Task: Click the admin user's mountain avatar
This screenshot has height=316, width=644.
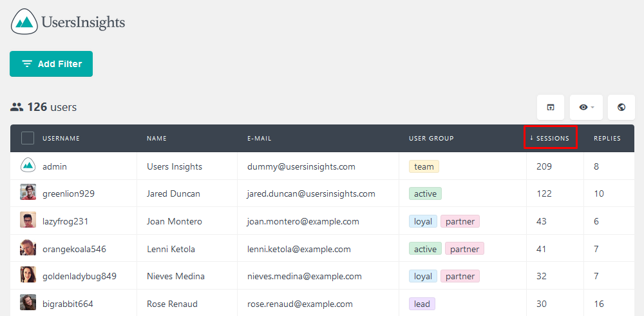Action: [x=28, y=165]
